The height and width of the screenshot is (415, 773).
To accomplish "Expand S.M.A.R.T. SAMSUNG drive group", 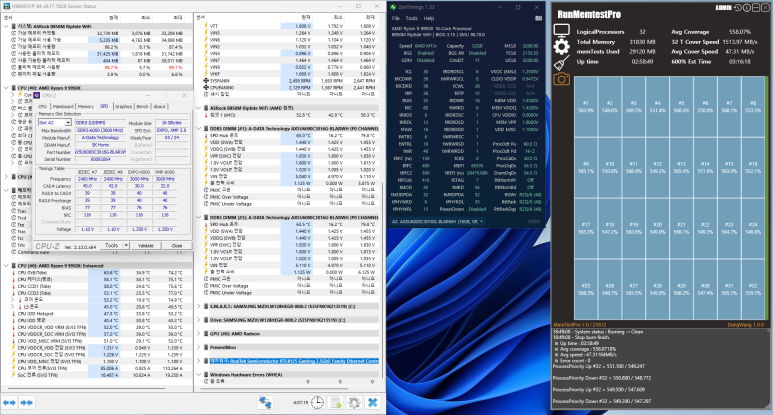I will click(199, 307).
